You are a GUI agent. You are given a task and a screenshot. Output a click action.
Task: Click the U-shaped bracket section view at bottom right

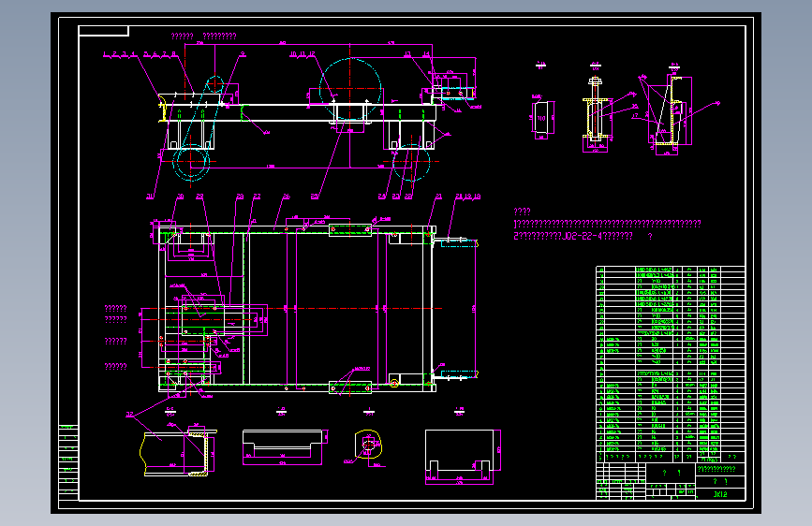[x=459, y=450]
